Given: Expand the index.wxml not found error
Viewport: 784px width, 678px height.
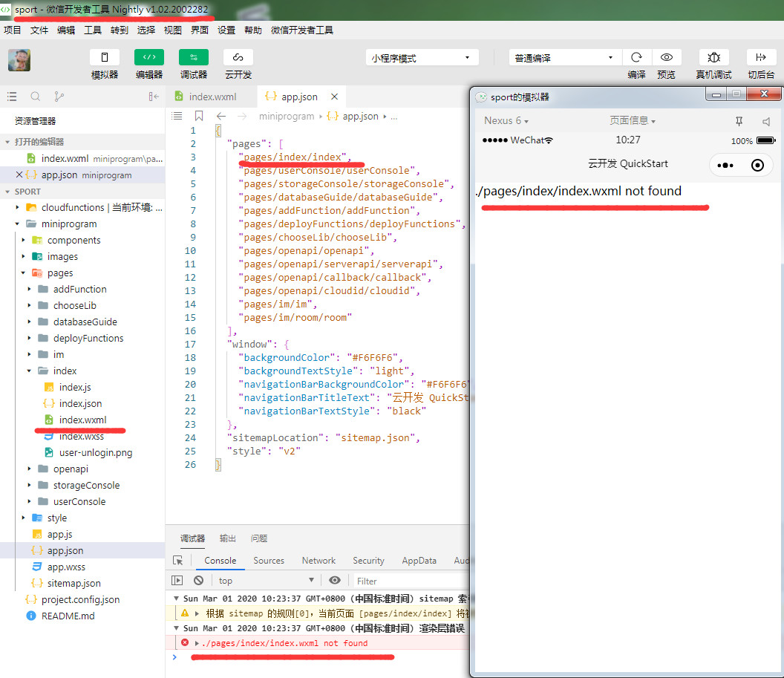Looking at the screenshot, I should (197, 643).
